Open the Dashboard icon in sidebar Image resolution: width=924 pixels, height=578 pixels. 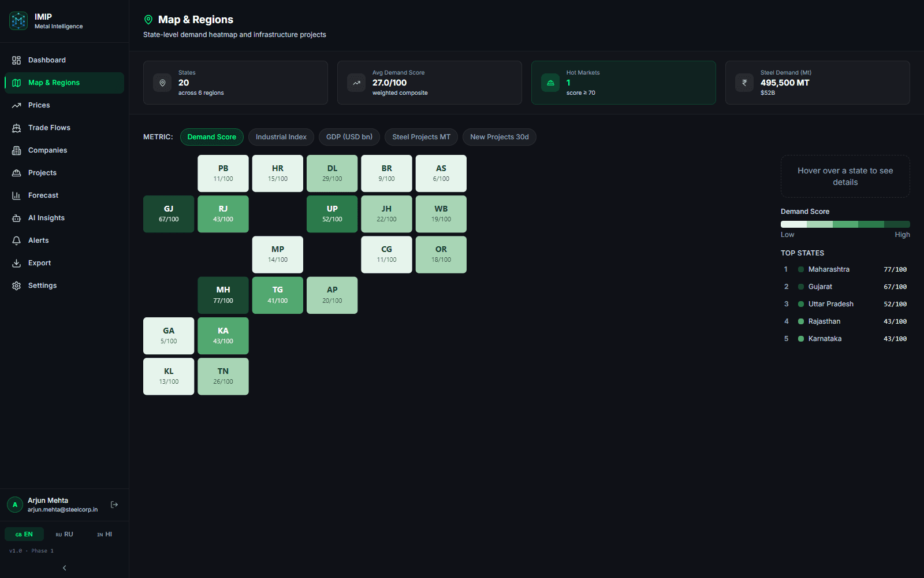pos(16,60)
